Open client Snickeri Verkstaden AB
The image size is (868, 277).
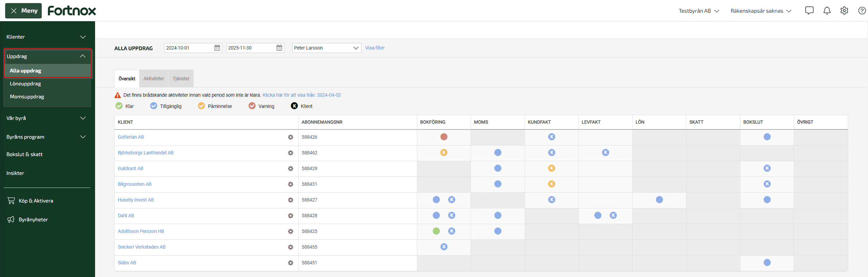click(142, 247)
